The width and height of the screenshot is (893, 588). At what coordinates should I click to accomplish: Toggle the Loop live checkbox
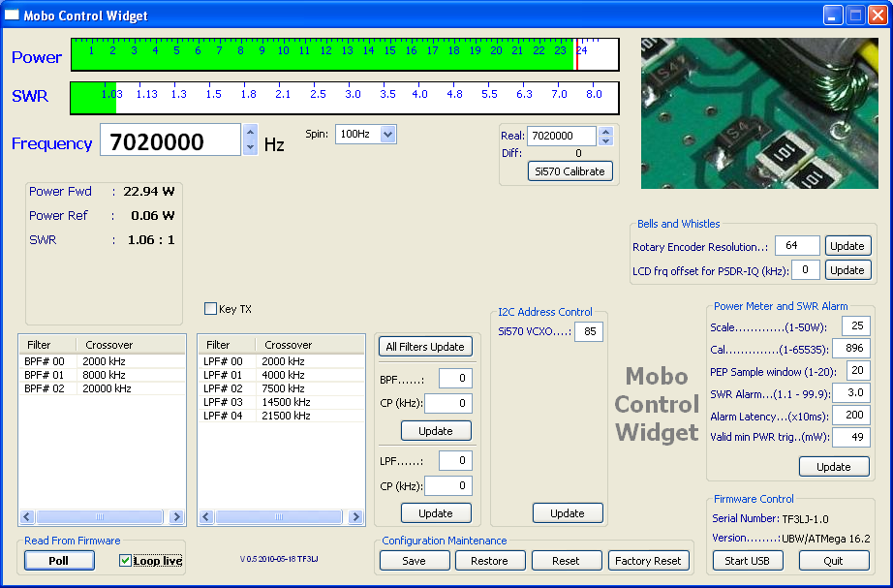pyautogui.click(x=125, y=561)
